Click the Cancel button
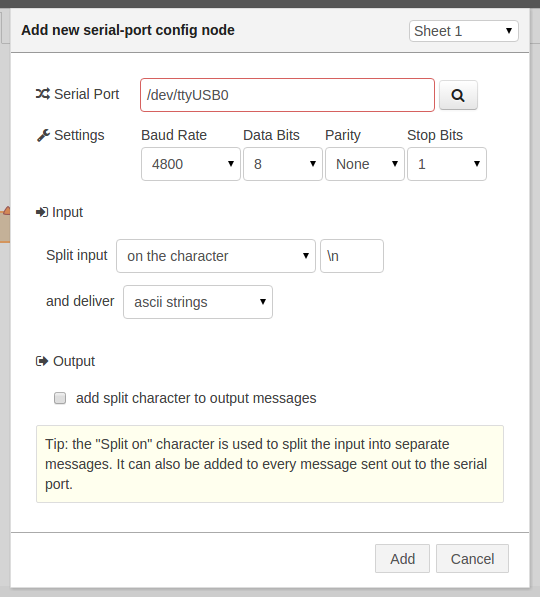 click(472, 559)
